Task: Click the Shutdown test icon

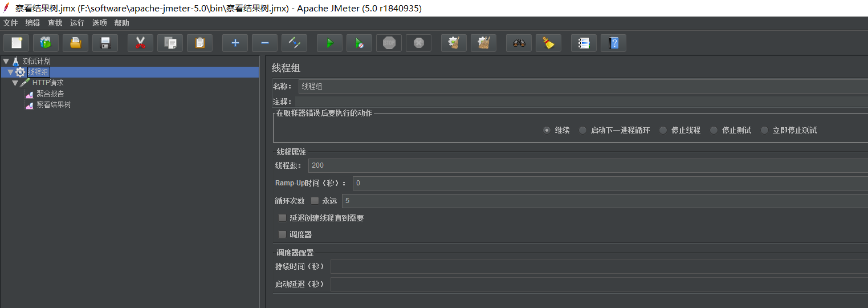Action: point(418,43)
